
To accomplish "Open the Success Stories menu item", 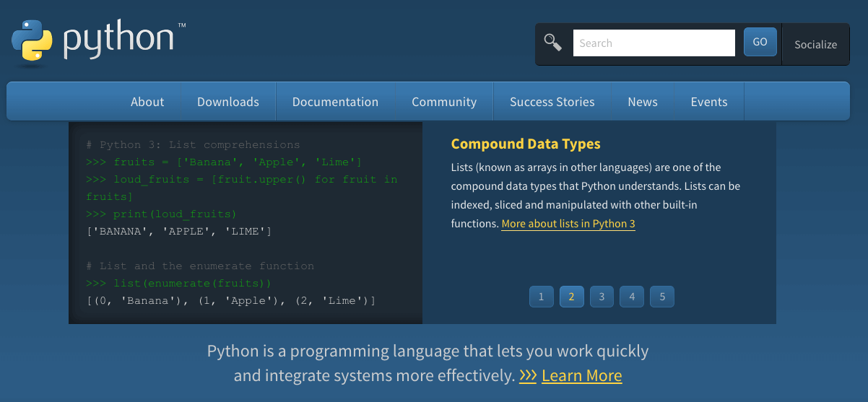I will coord(552,102).
